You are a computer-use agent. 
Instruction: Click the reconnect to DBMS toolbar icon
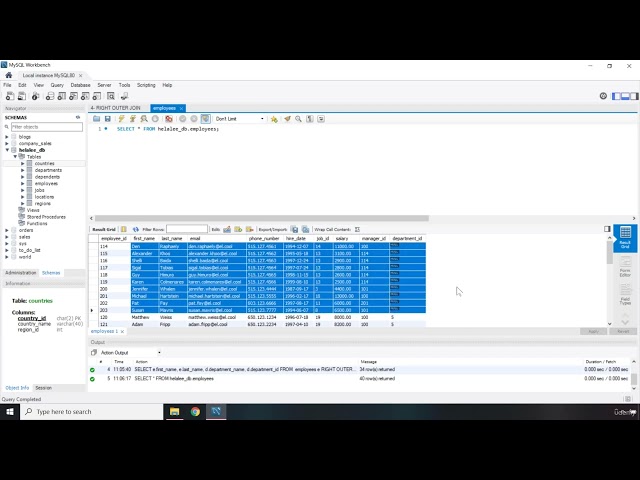point(124,96)
